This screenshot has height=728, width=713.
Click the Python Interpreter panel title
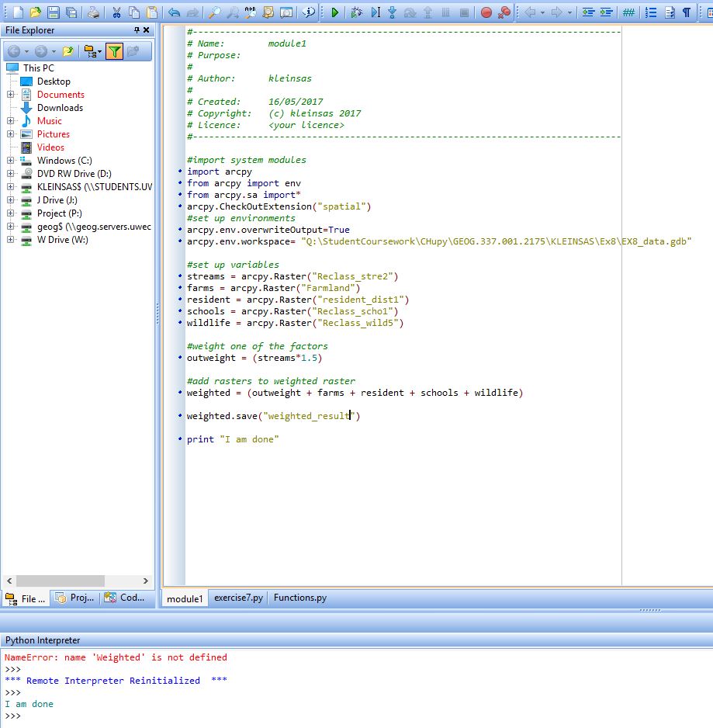click(43, 640)
